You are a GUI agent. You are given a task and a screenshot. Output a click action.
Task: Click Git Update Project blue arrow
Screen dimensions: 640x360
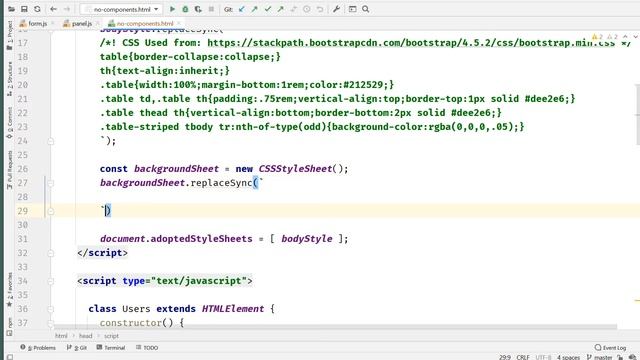tap(242, 9)
